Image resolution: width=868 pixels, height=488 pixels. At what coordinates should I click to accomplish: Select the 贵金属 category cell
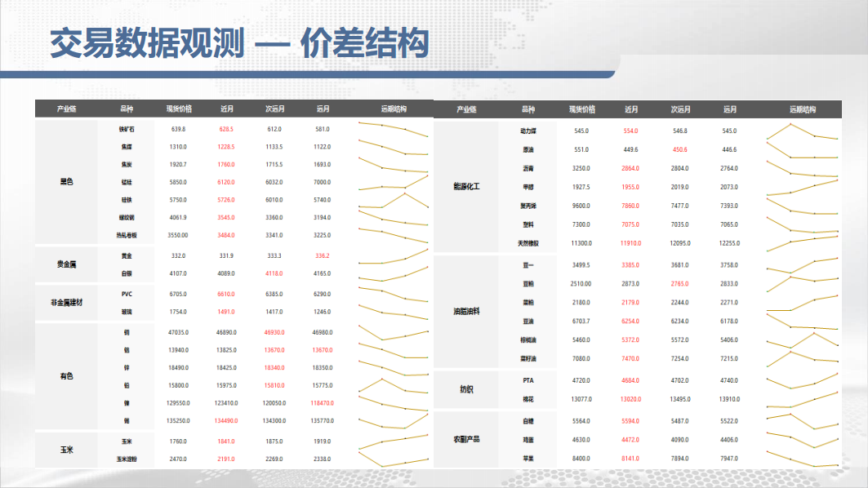tap(66, 264)
